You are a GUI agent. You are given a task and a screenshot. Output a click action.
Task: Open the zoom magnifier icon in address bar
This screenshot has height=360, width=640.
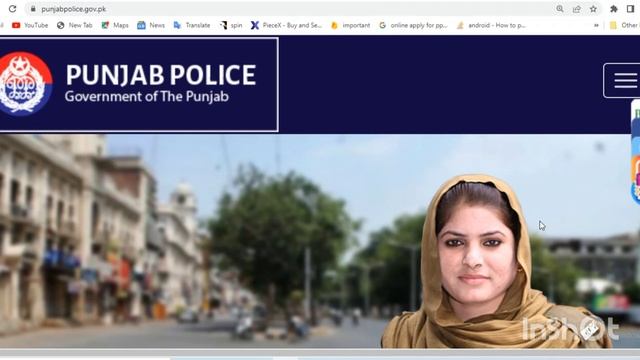coord(560,9)
